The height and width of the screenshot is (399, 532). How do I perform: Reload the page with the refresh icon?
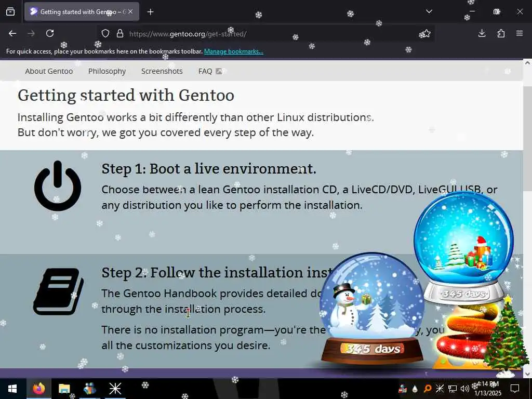pos(50,33)
